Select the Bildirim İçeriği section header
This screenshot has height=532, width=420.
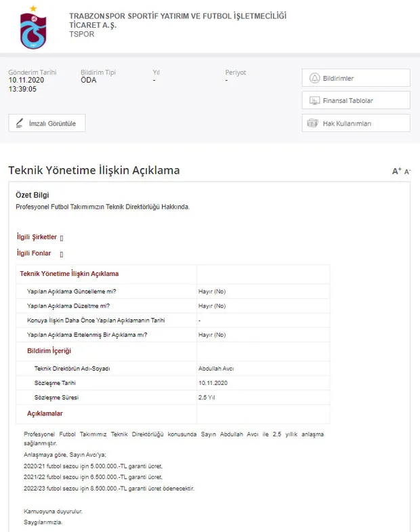pos(49,351)
